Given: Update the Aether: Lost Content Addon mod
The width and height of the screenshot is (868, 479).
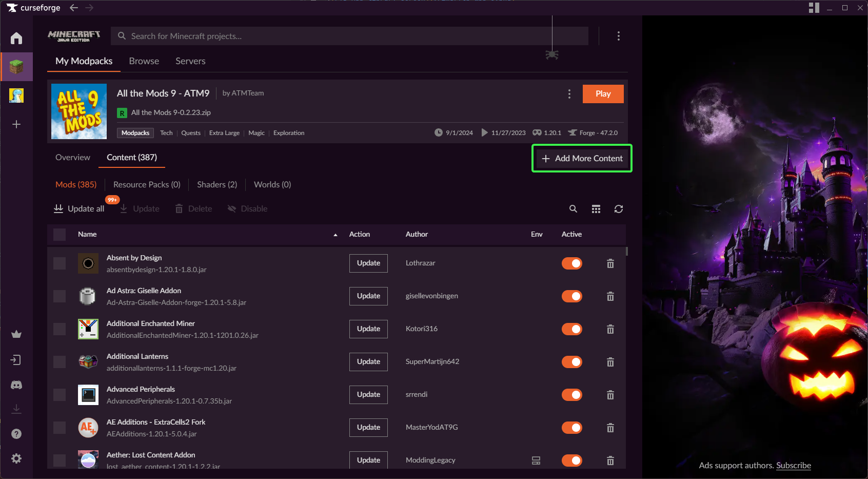Looking at the screenshot, I should pyautogui.click(x=368, y=460).
